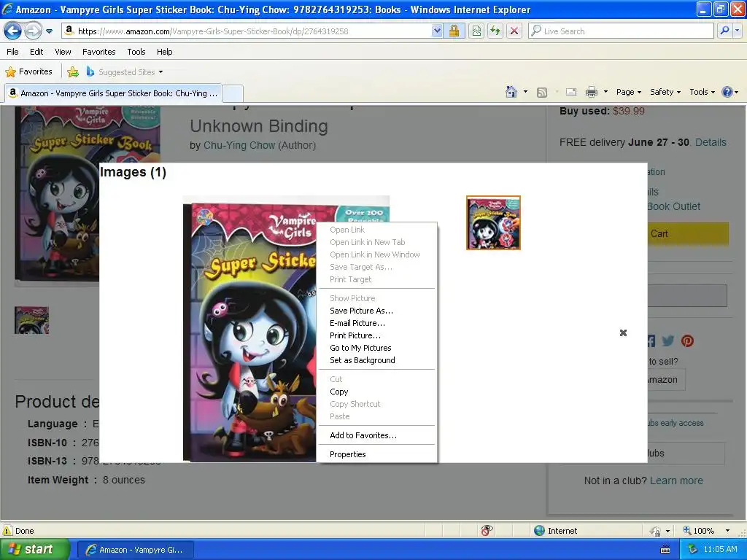Expand the address bar history dropdown
This screenshot has height=560, width=747.
[x=437, y=31]
